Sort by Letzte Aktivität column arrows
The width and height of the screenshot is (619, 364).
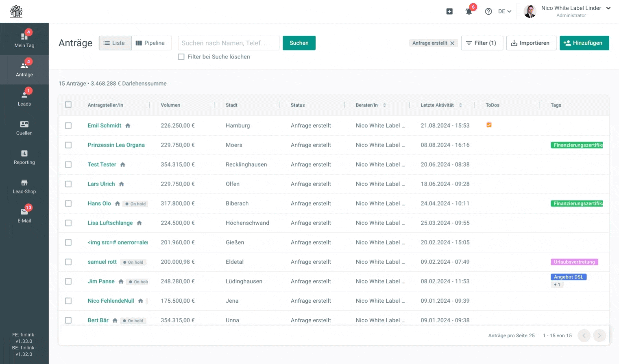461,105
